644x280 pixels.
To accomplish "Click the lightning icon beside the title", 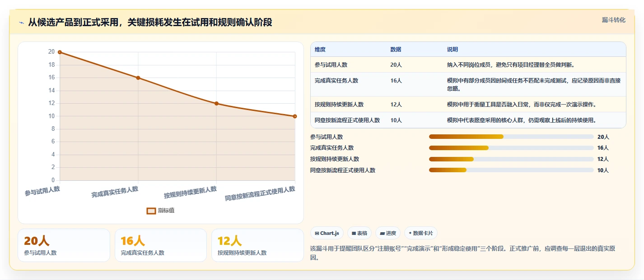I will click(x=22, y=23).
